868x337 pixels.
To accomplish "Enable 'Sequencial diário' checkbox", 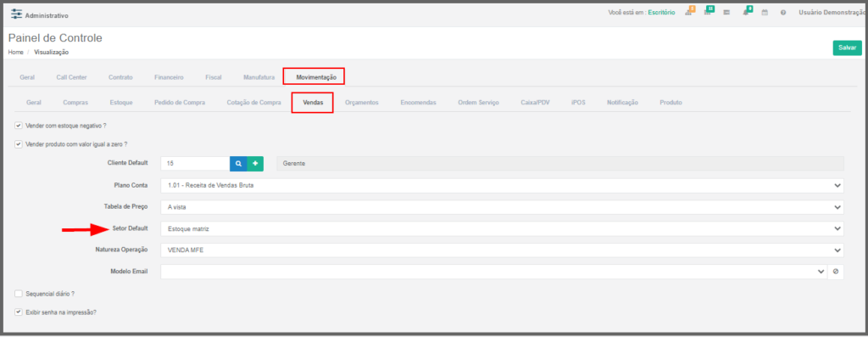I will point(19,294).
